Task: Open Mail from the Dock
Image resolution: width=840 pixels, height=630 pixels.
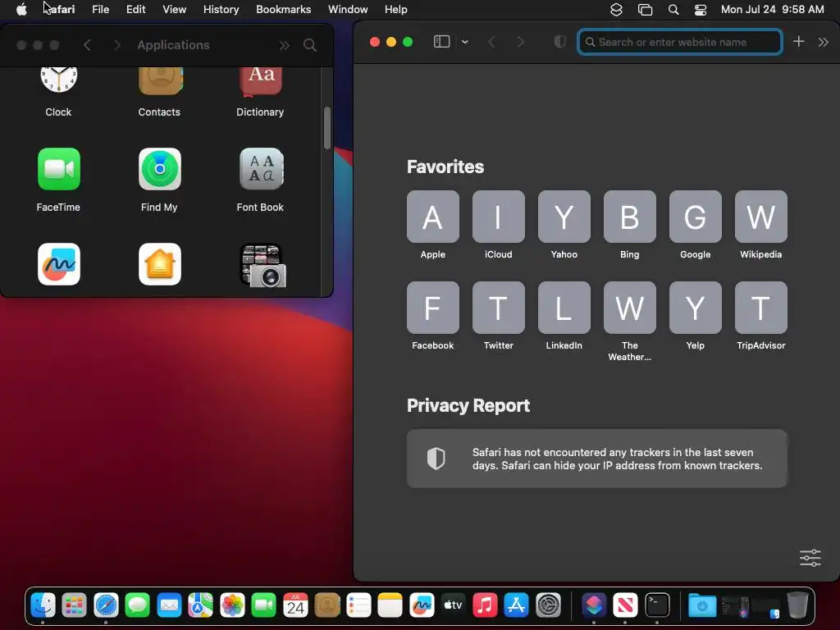Action: [x=169, y=605]
